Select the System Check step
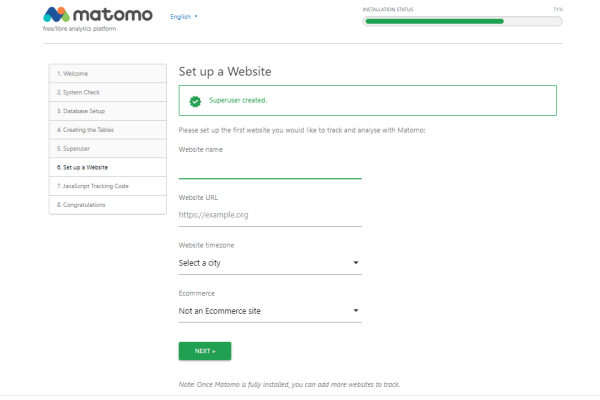 tap(107, 92)
